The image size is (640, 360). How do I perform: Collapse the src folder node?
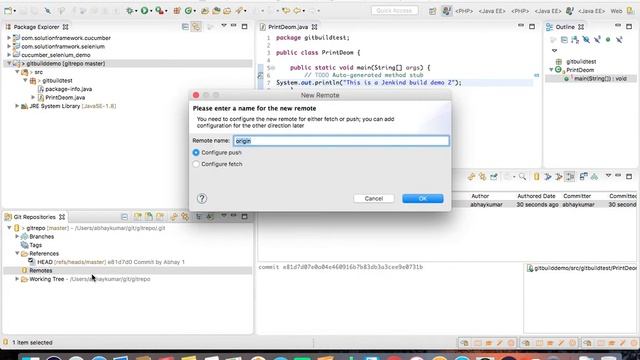[x=17, y=72]
